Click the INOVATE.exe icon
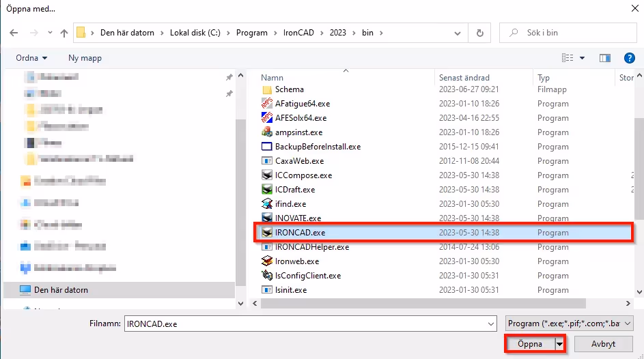Viewport: 644px width, 359px height. (x=267, y=218)
